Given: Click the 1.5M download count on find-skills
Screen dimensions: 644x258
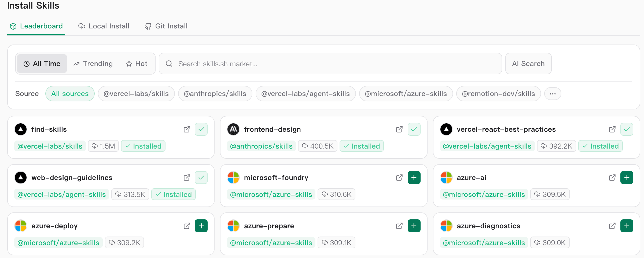Looking at the screenshot, I should tap(103, 146).
